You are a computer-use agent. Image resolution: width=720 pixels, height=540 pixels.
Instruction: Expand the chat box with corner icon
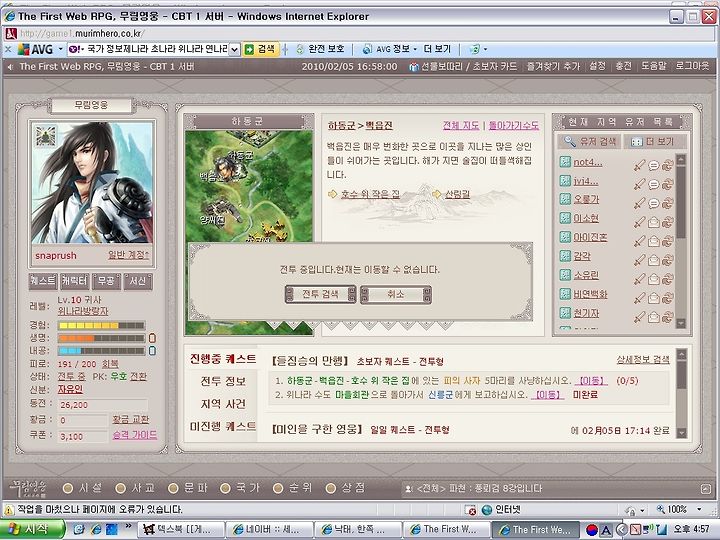706,489
